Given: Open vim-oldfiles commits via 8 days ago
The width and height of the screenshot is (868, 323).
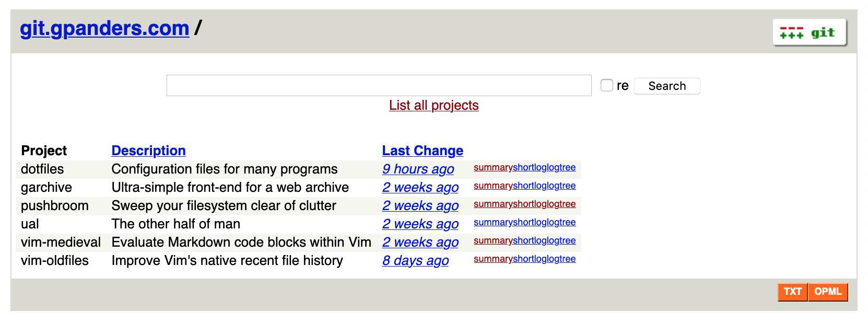Looking at the screenshot, I should (x=415, y=261).
